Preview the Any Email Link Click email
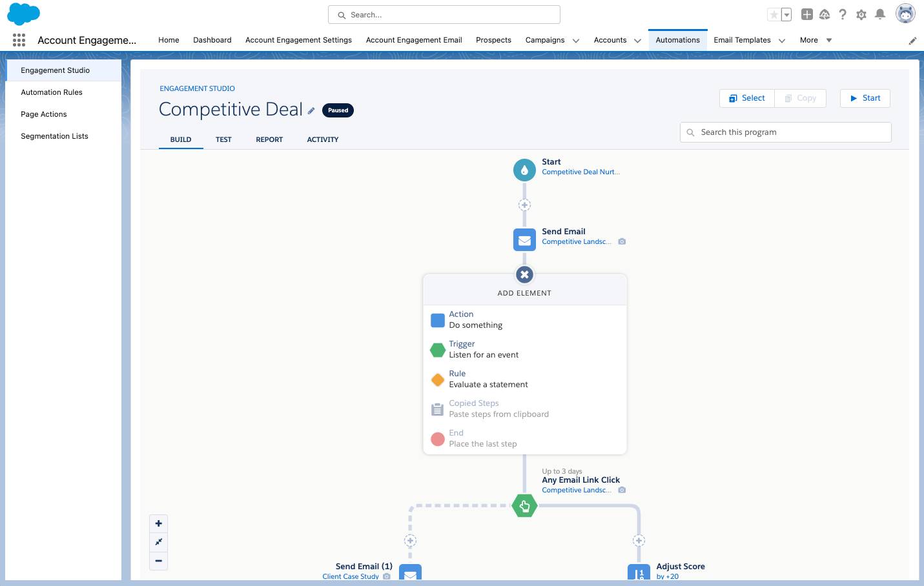924x586 pixels. [622, 490]
